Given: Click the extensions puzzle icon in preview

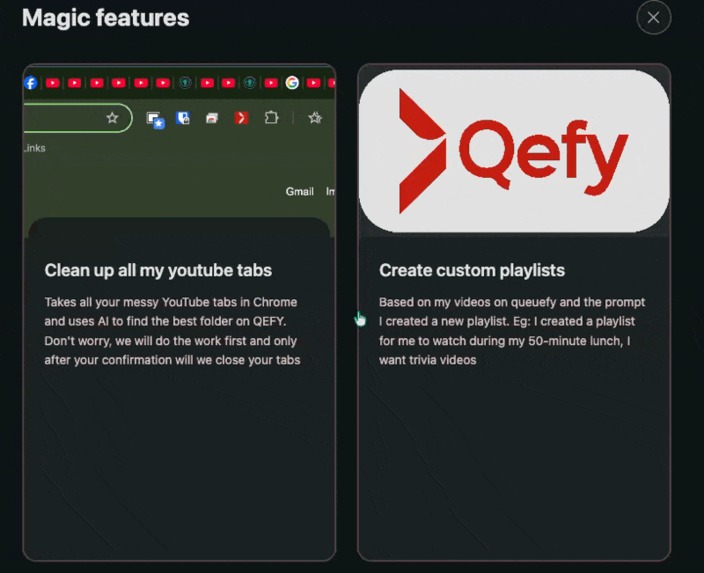Looking at the screenshot, I should tap(271, 118).
